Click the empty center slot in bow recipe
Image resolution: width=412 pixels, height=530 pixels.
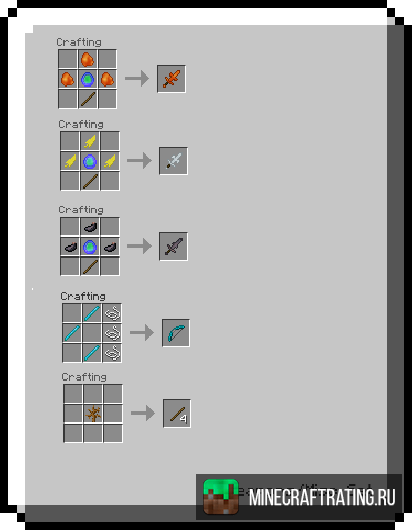[x=92, y=333]
